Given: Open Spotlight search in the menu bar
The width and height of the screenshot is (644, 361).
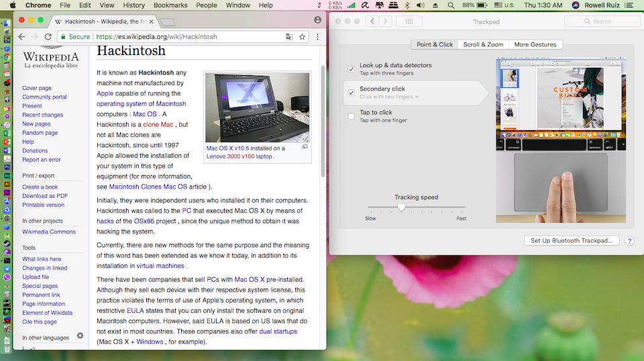Looking at the screenshot, I should 451,5.
